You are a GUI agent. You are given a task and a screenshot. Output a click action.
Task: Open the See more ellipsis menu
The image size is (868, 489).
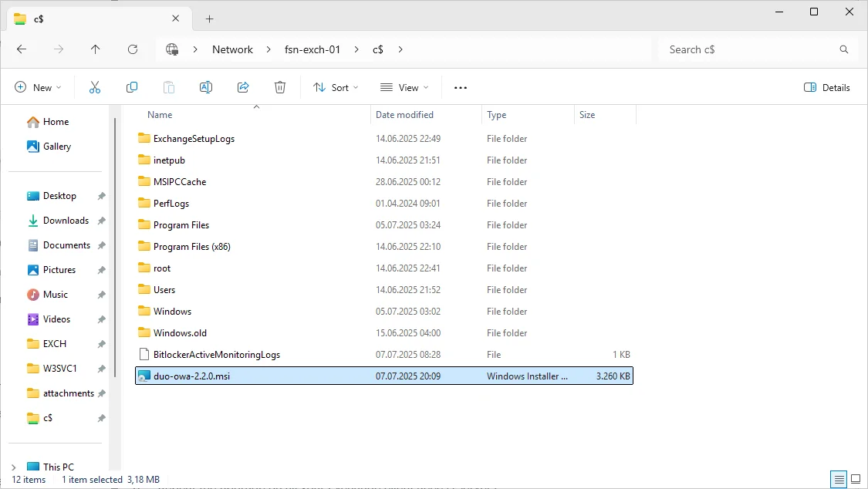click(x=461, y=87)
